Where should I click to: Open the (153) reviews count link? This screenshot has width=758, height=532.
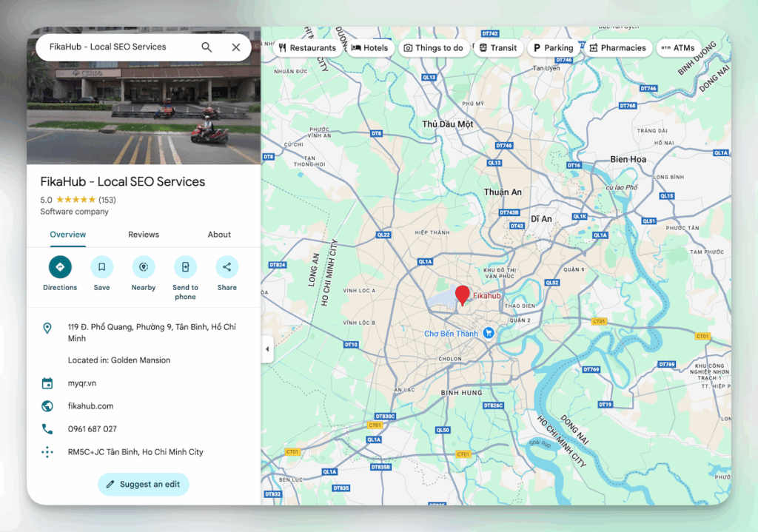pos(107,200)
